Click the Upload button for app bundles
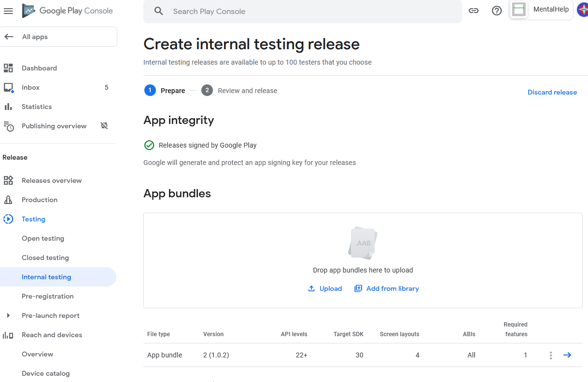Viewport: 588px width, 382px height. coord(325,288)
